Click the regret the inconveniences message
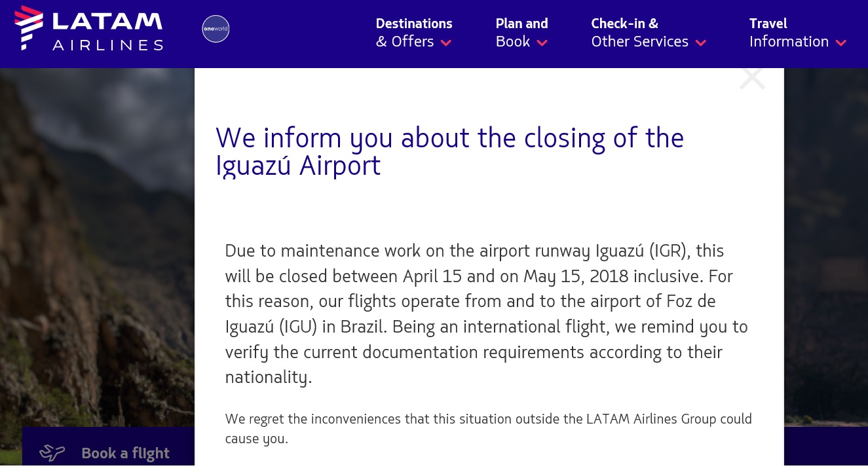The height and width of the screenshot is (474, 868). 488,428
